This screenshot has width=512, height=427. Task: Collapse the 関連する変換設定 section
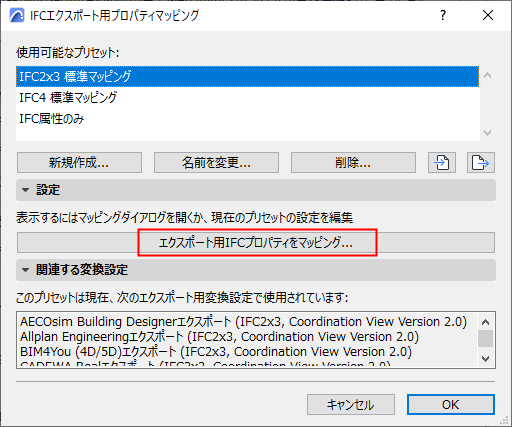point(25,270)
